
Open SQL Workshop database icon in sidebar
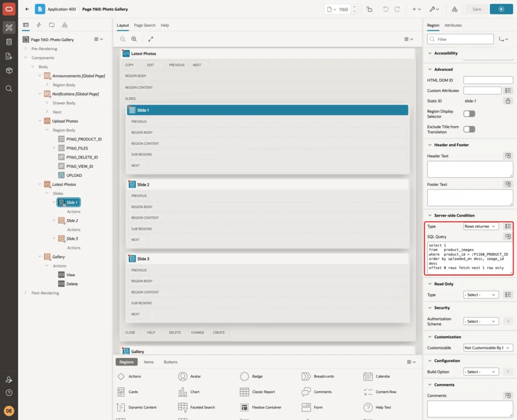(9, 42)
